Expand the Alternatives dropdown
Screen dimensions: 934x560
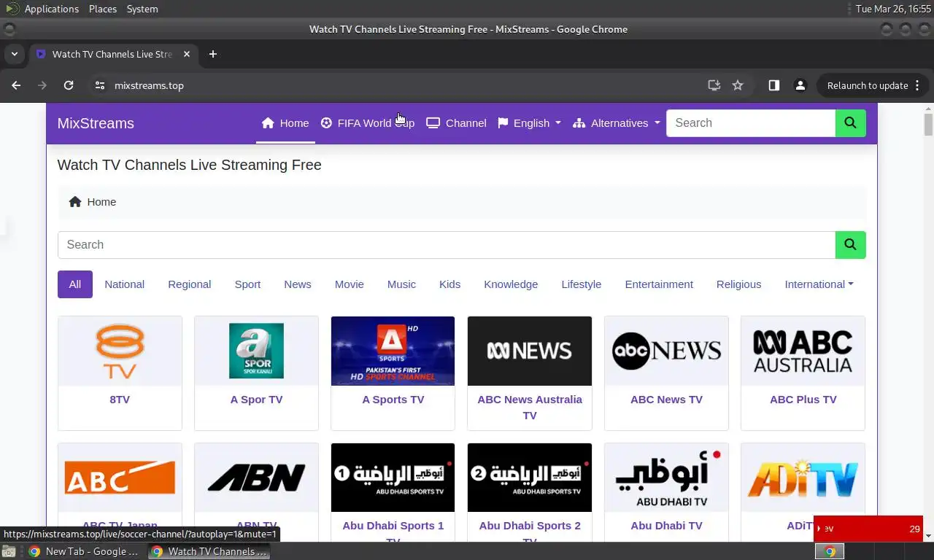point(617,123)
